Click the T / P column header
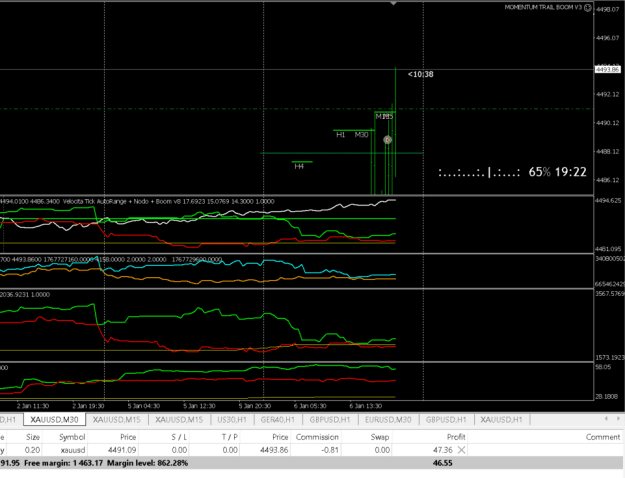This screenshot has height=478, width=625. [230, 437]
